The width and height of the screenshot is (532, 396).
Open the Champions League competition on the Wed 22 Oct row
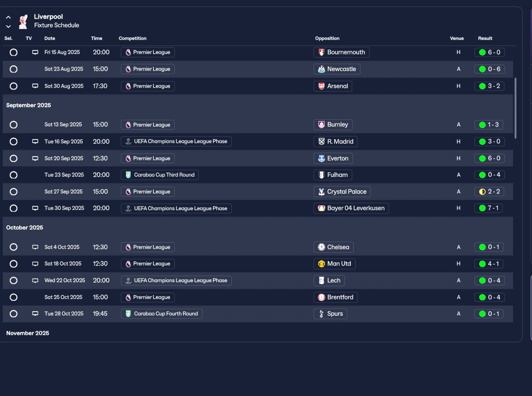point(176,280)
